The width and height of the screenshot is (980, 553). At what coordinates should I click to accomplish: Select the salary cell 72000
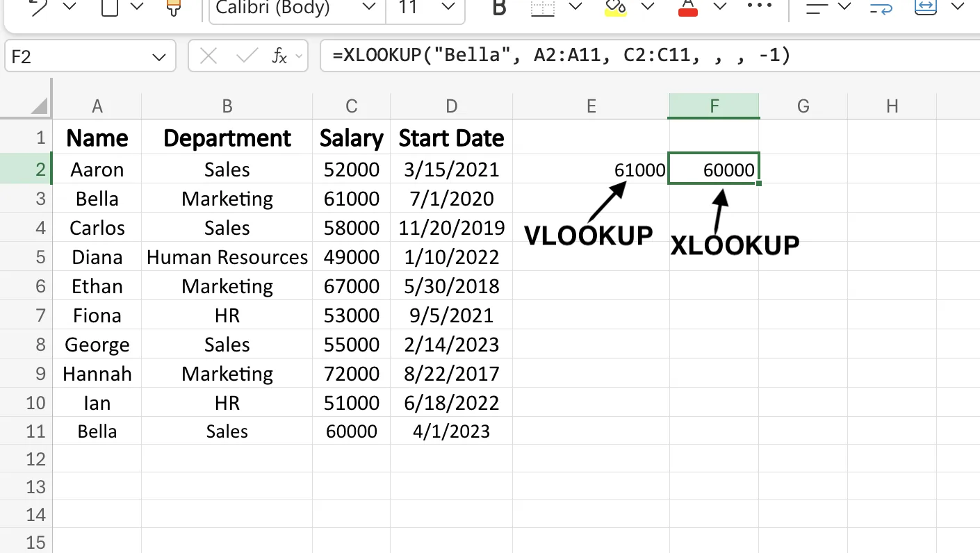pos(352,374)
